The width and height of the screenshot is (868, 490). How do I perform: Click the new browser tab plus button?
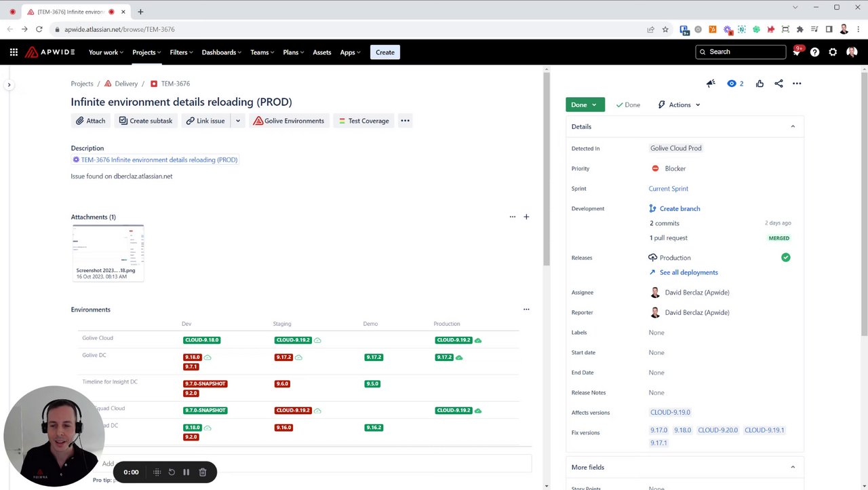pyautogui.click(x=140, y=12)
